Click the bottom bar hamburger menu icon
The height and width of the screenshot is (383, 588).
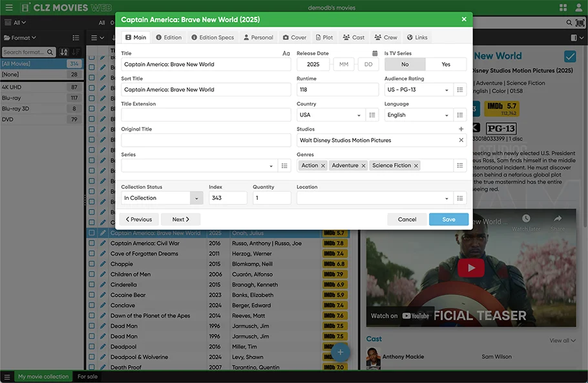[x=7, y=377]
